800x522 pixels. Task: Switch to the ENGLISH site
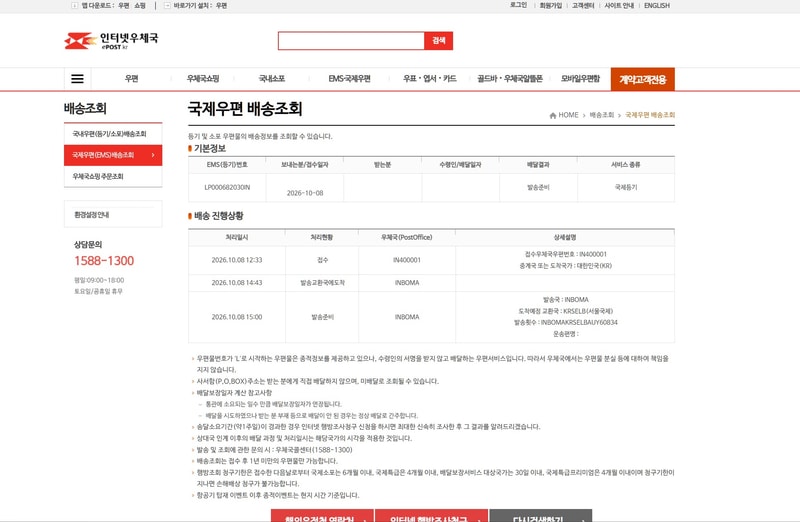[657, 6]
